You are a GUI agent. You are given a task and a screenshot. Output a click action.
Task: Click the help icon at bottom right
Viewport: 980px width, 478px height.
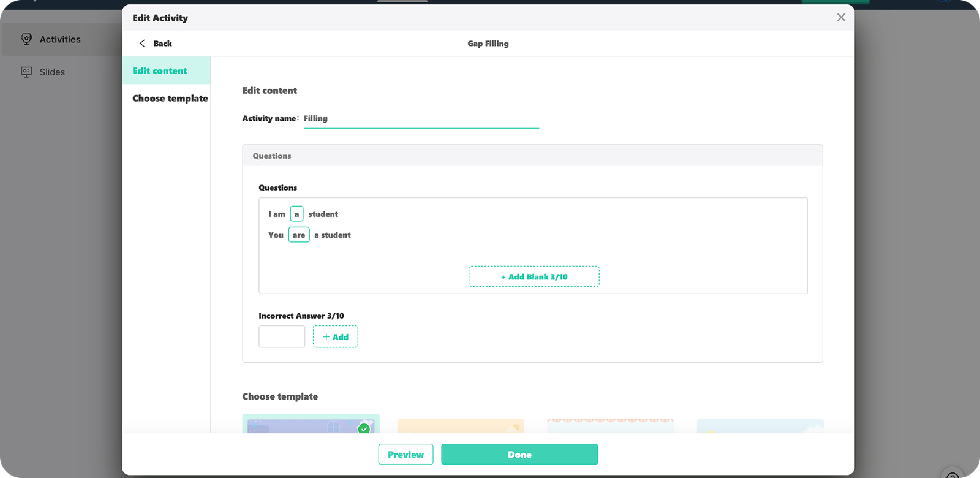pyautogui.click(x=952, y=474)
